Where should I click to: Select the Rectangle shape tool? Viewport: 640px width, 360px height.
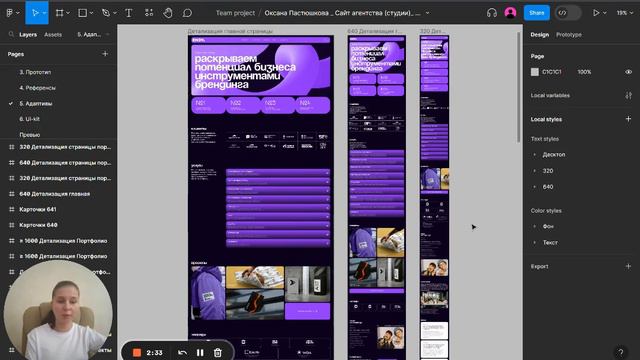point(82,13)
